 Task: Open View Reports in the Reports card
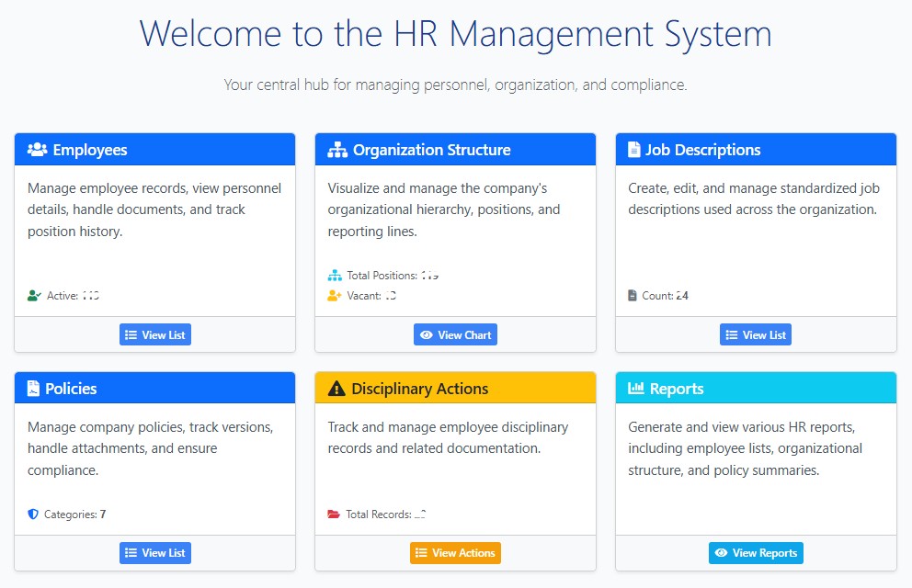point(755,553)
